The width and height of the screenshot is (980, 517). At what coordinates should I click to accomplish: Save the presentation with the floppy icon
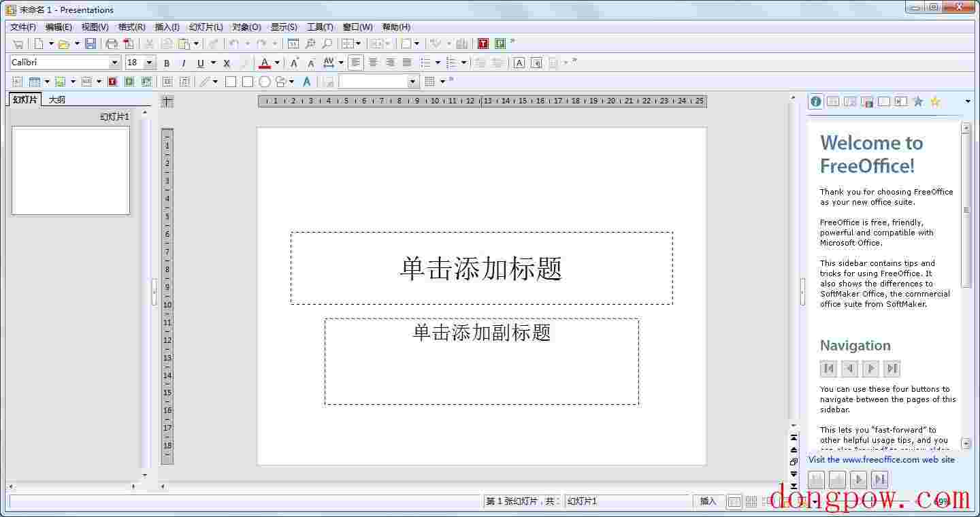coord(90,44)
